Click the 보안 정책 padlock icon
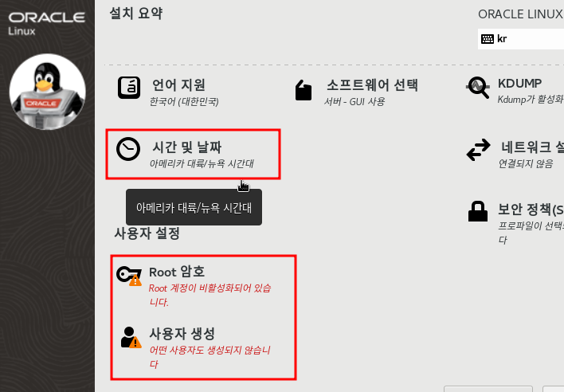 click(478, 211)
